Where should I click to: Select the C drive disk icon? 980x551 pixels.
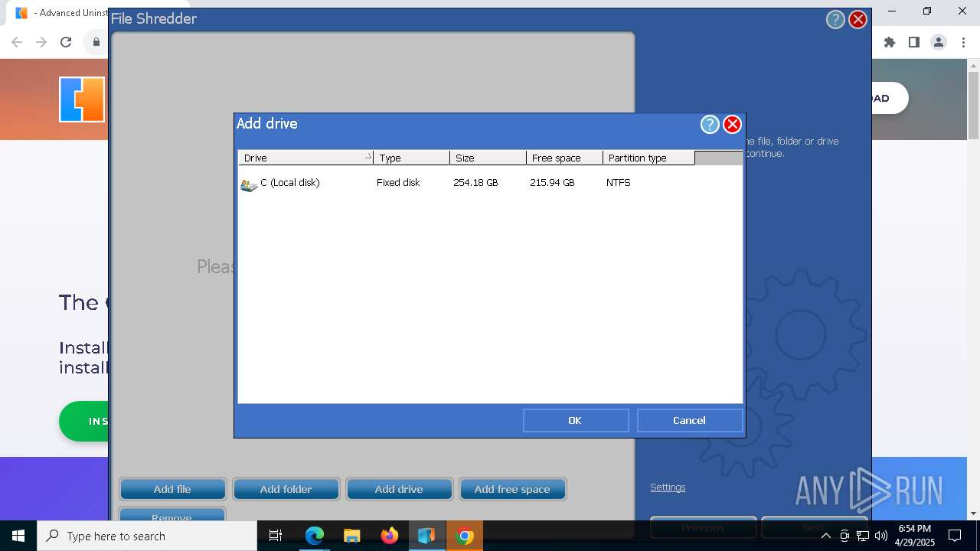click(249, 184)
